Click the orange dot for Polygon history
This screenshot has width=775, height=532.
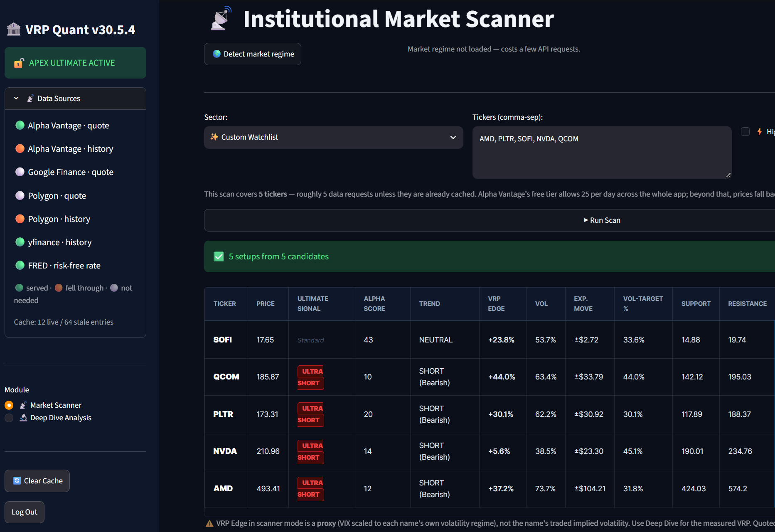point(20,219)
